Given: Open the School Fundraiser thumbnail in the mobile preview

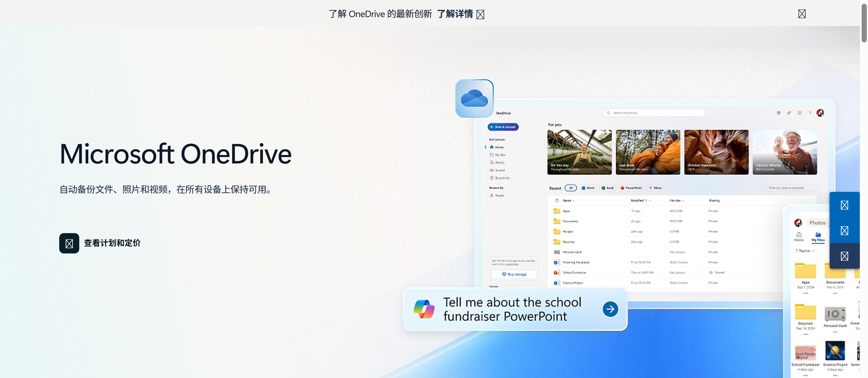Looking at the screenshot, I should [x=805, y=352].
